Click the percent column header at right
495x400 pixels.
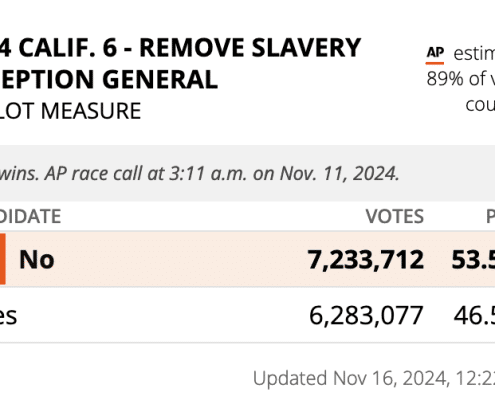coord(490,216)
